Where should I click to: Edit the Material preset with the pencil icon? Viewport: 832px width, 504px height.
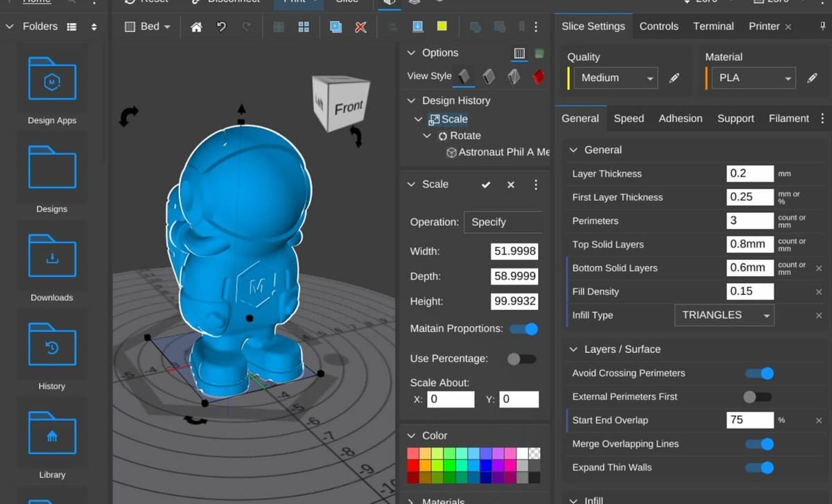pos(813,78)
